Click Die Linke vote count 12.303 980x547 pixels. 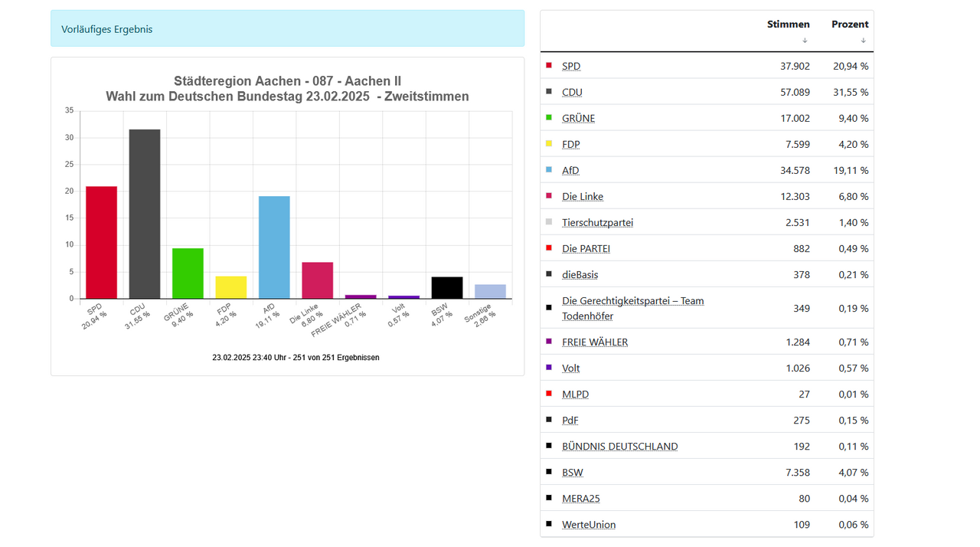pyautogui.click(x=795, y=197)
